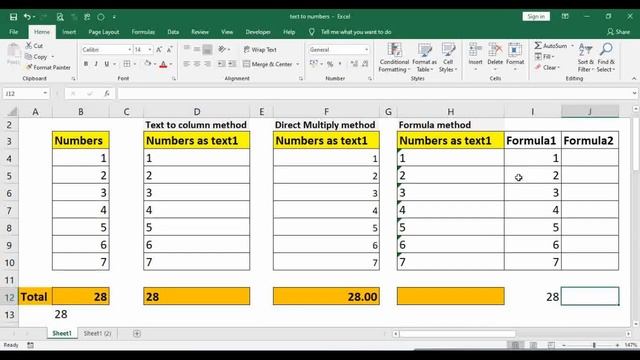Open the Format cells menu

[515, 56]
